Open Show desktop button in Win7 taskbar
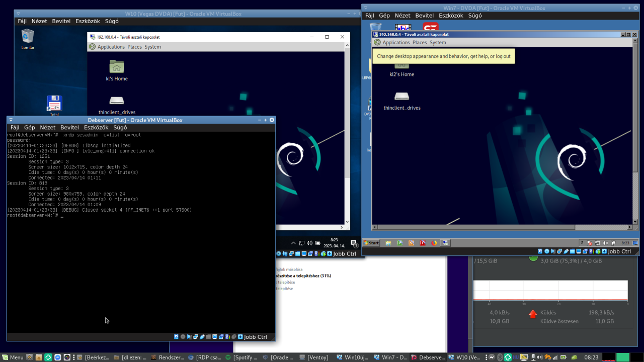644x362 pixels. (635, 243)
